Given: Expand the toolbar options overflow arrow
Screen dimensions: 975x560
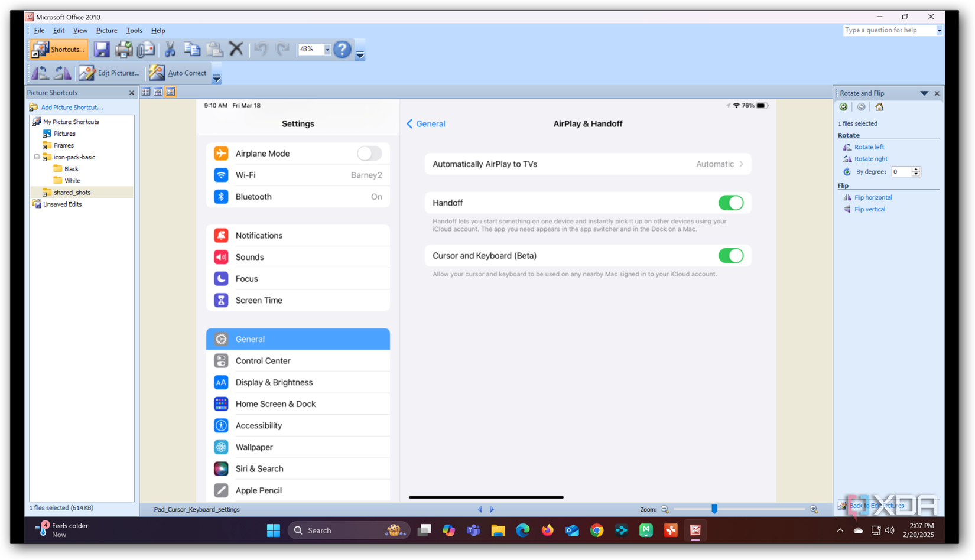Looking at the screenshot, I should (360, 53).
